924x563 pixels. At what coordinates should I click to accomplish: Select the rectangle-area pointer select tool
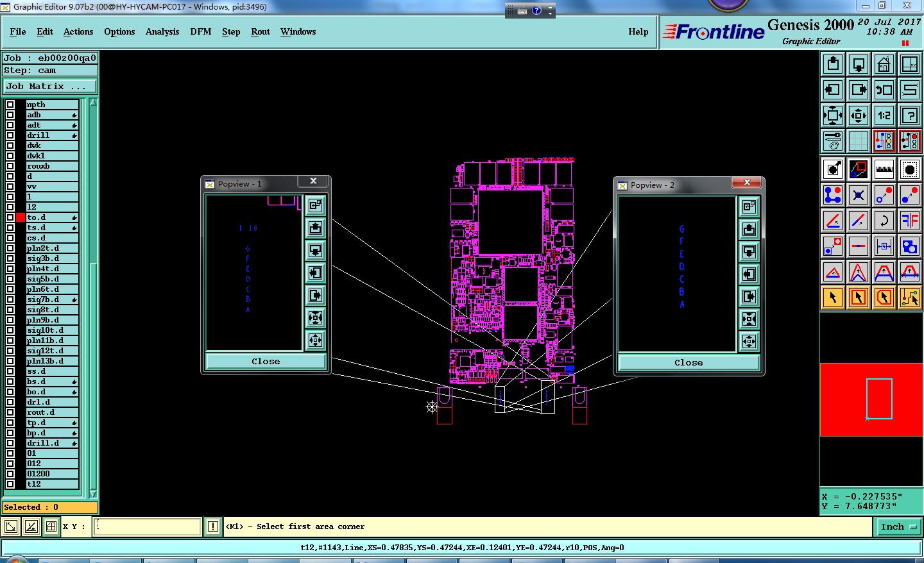click(x=859, y=298)
